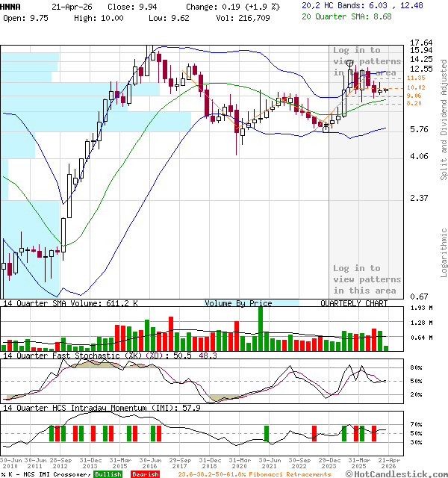Click the upper 'Log in to view patterns' notice
Viewport: 448px width, 478px height.
(367, 61)
